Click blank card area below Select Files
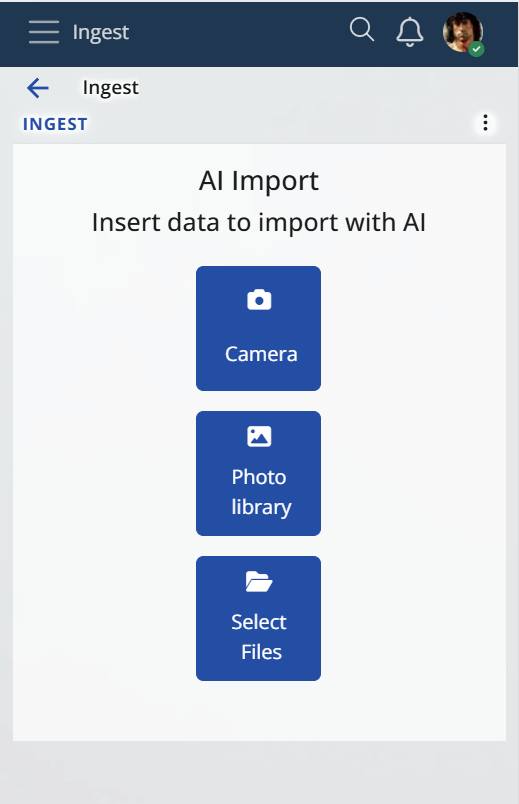The image size is (519, 804). coord(259,711)
